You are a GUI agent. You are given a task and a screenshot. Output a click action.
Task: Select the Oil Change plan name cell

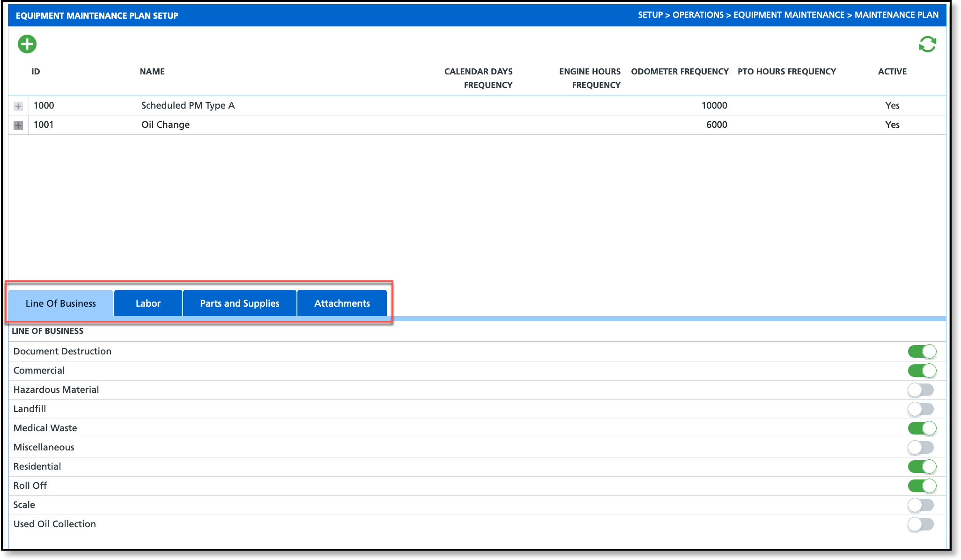[165, 125]
